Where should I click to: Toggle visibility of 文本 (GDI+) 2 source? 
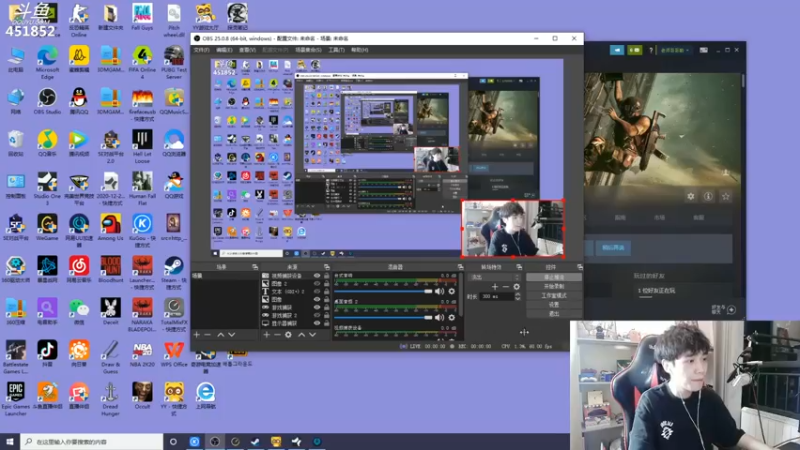coord(317,292)
